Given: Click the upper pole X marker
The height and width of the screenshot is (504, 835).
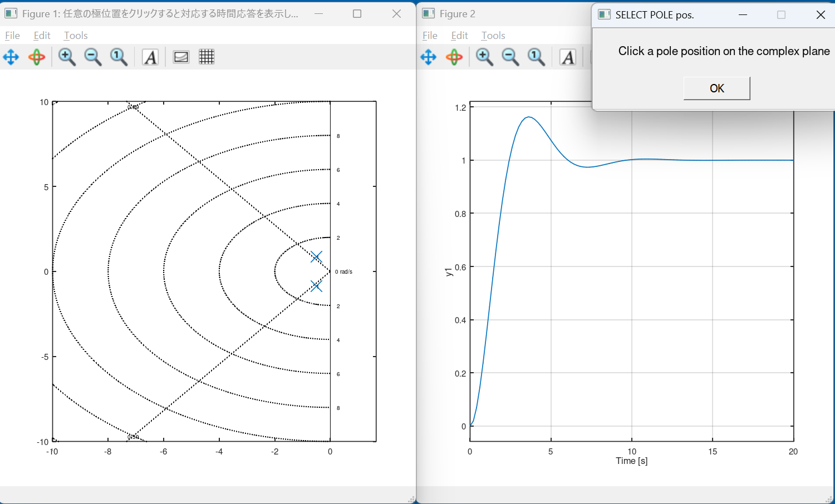Looking at the screenshot, I should (316, 256).
